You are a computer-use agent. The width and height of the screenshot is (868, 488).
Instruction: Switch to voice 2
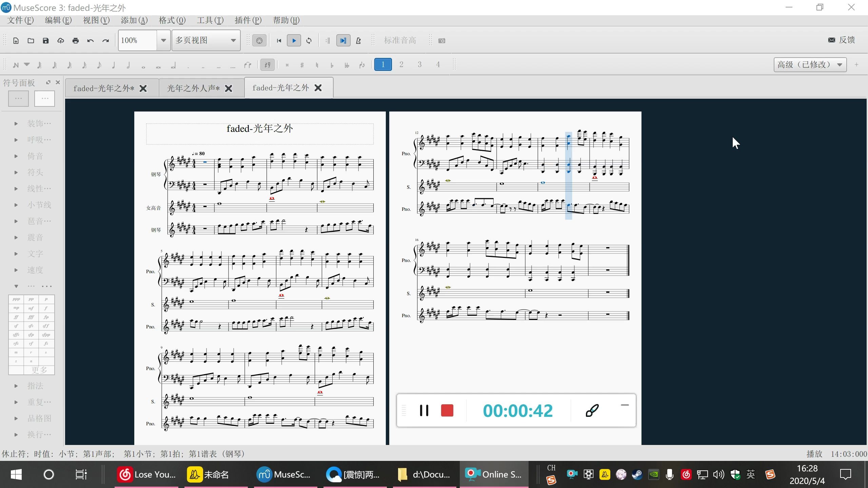point(401,64)
